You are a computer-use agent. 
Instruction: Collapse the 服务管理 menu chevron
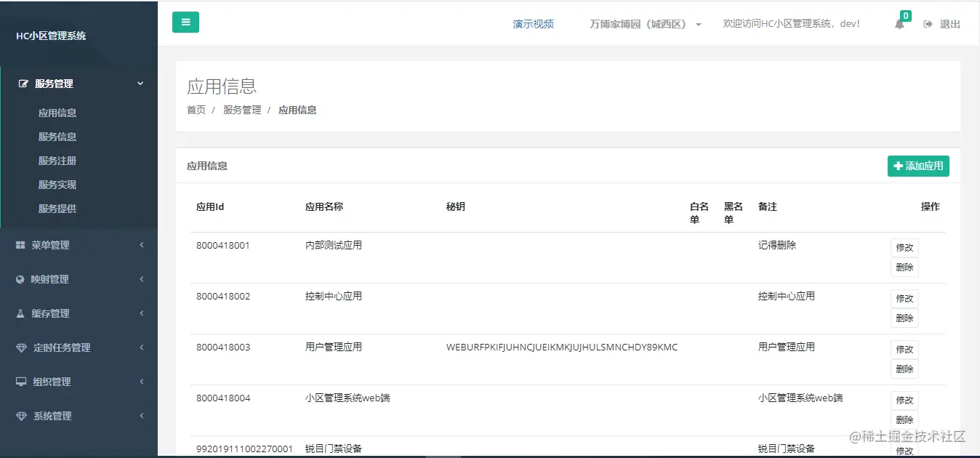coord(141,84)
